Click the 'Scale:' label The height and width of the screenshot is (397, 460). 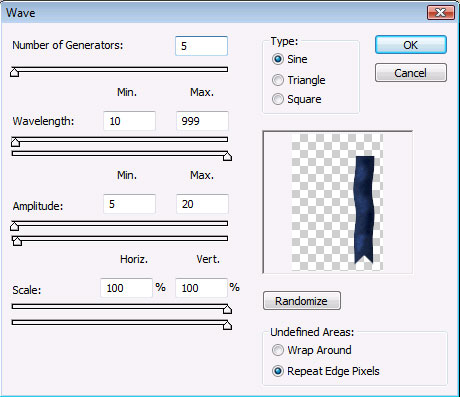pyautogui.click(x=27, y=290)
